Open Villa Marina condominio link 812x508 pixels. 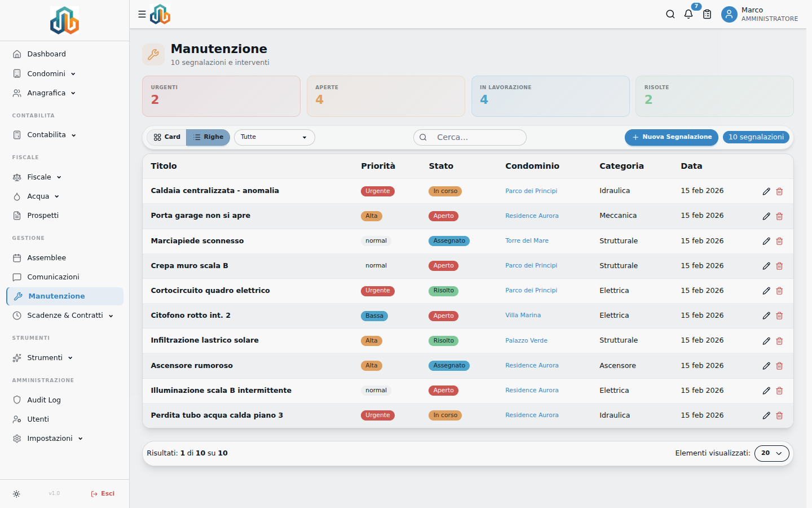523,315
